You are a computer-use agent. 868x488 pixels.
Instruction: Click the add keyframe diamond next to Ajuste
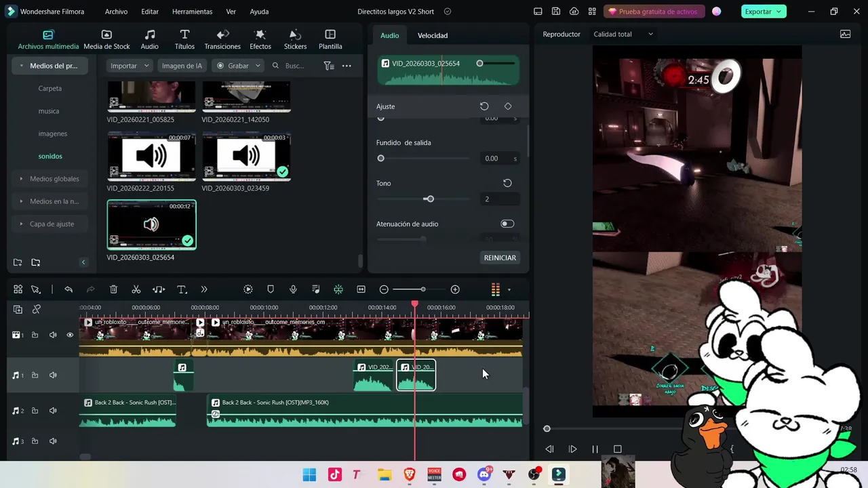pyautogui.click(x=508, y=106)
